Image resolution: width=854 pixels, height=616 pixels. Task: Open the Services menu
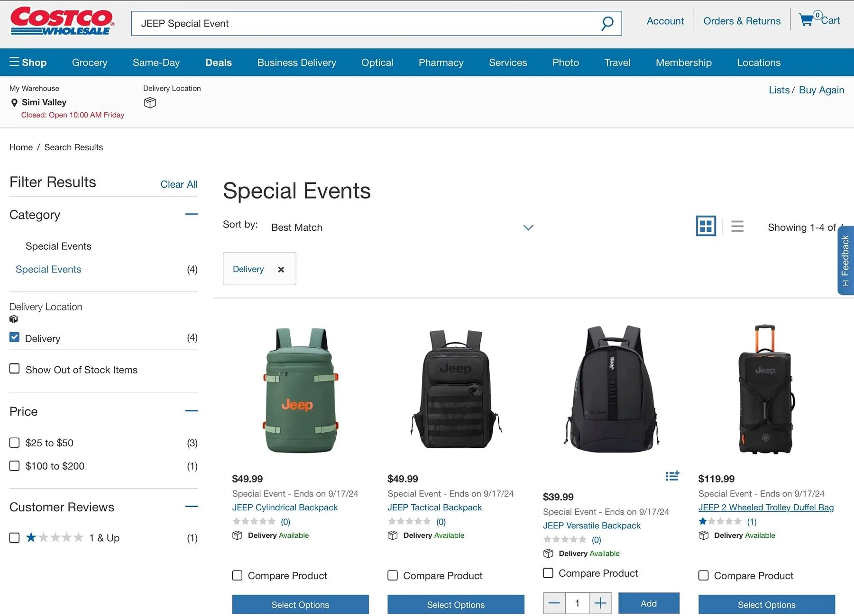pos(508,63)
